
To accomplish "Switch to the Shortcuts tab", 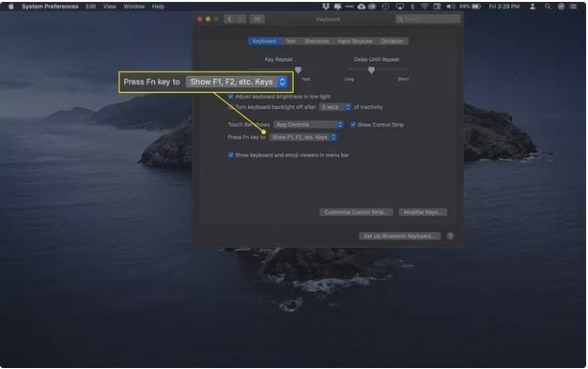I will 317,41.
